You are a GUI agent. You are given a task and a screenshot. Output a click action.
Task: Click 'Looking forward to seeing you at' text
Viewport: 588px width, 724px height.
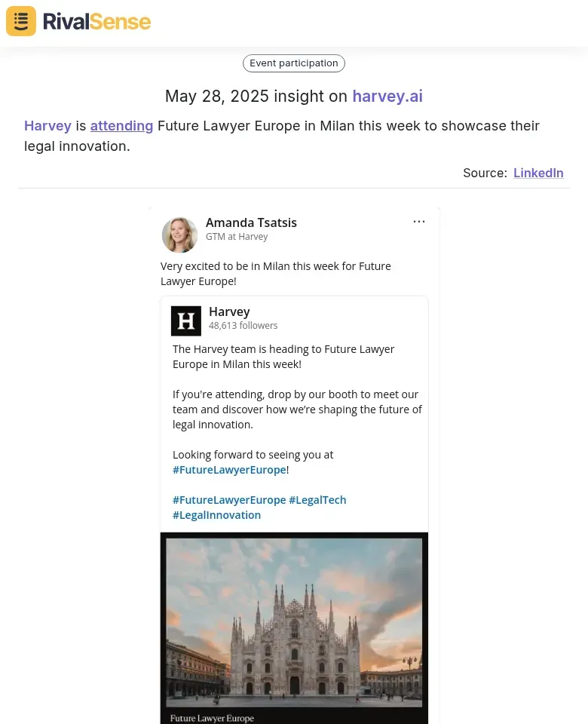(253, 455)
